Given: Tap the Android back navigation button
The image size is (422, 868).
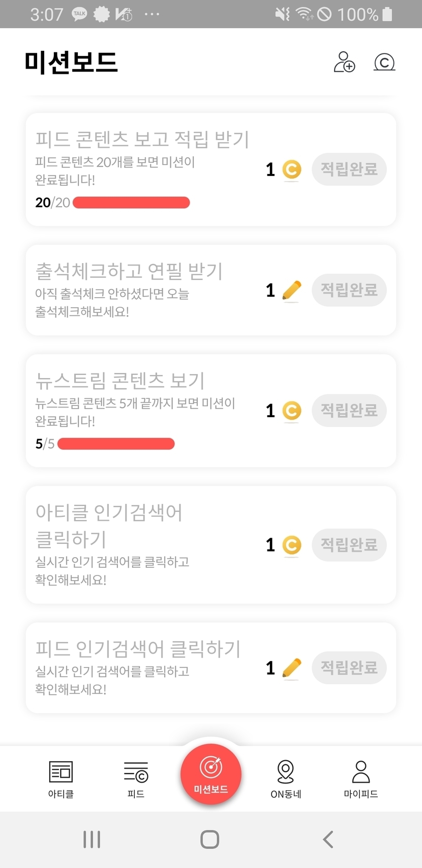Looking at the screenshot, I should (328, 839).
